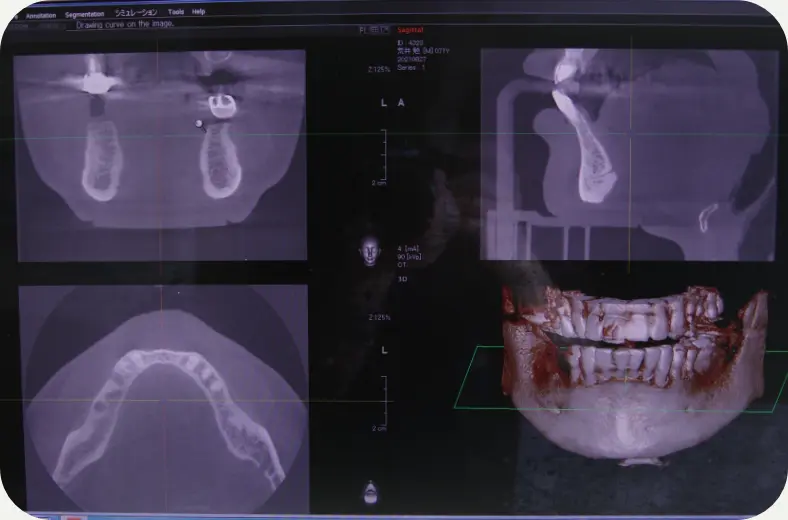Image resolution: width=788 pixels, height=520 pixels.
Task: Open the Help menu
Action: tap(199, 12)
